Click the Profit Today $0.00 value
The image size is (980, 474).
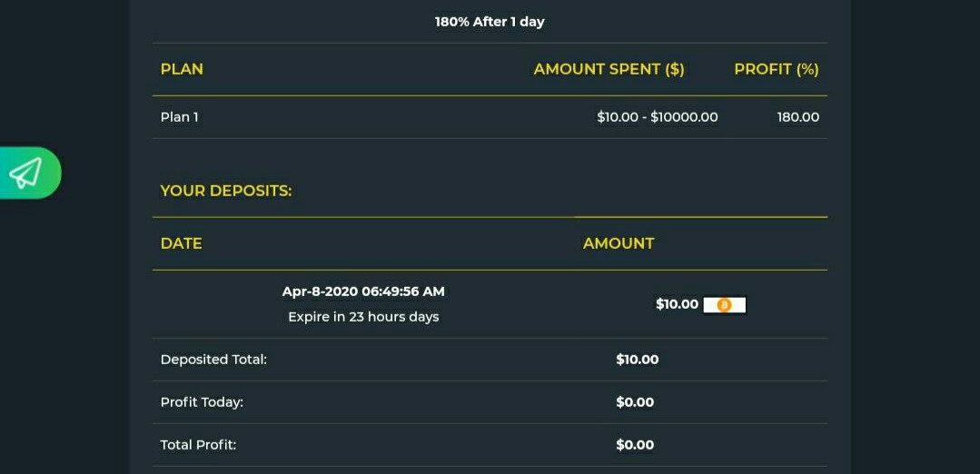(635, 402)
